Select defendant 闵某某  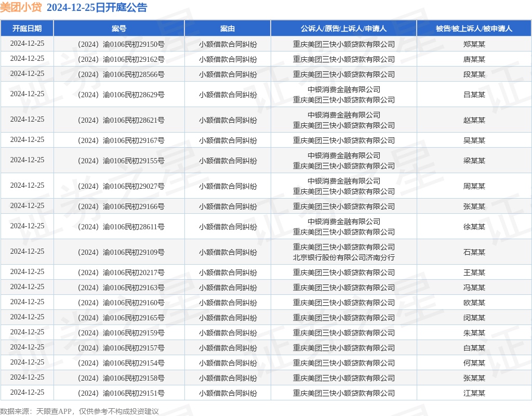[474, 318]
